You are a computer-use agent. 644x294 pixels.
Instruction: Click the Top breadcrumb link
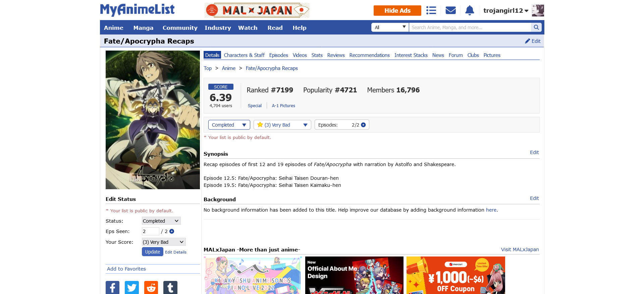tap(208, 68)
